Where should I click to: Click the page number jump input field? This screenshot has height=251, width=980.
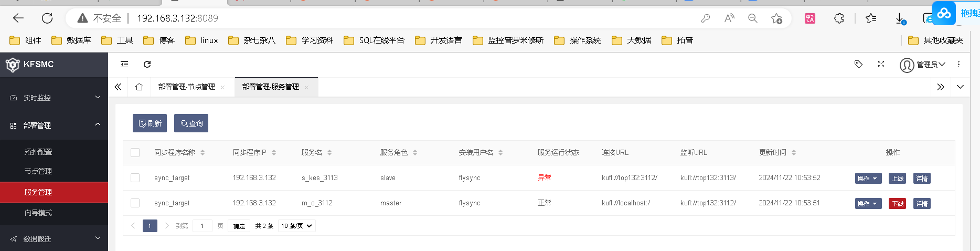(202, 226)
